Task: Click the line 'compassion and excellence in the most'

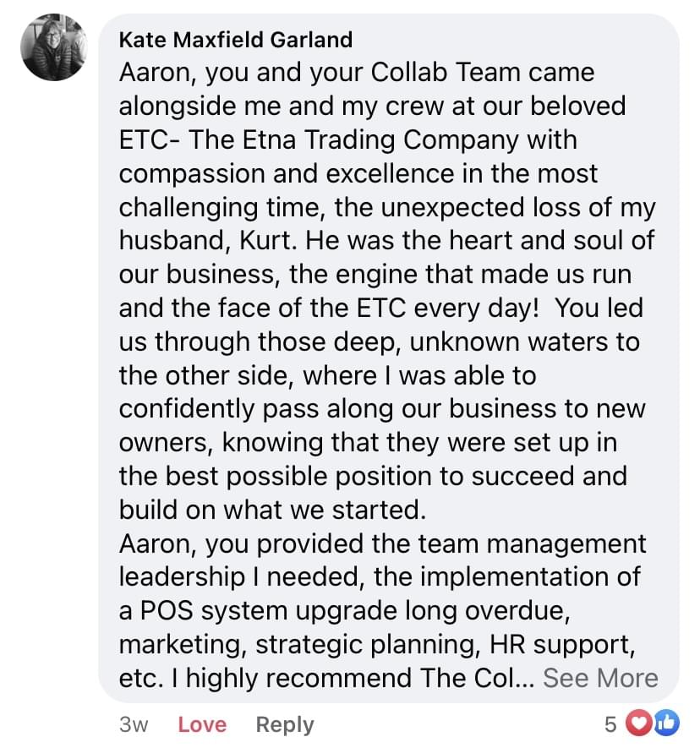Action: pyautogui.click(x=358, y=173)
